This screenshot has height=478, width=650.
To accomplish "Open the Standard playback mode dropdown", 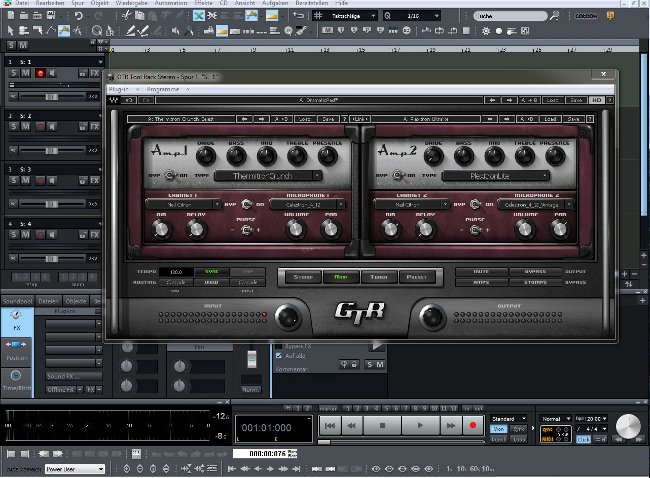I will [x=509, y=418].
